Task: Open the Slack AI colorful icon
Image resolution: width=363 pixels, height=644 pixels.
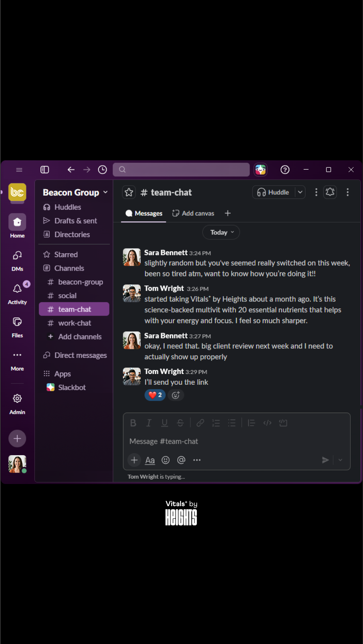Action: (x=261, y=170)
